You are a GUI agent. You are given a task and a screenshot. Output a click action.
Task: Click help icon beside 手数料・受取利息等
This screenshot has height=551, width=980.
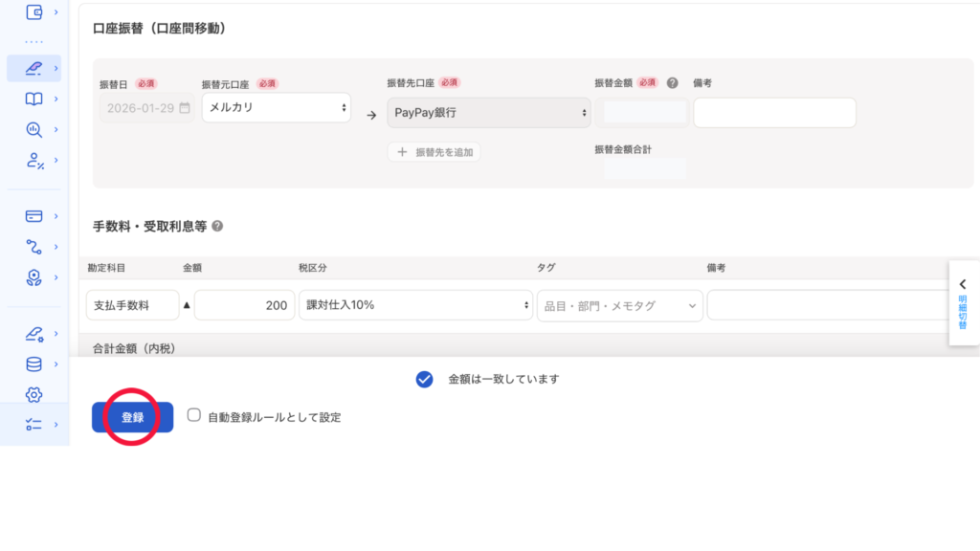[x=217, y=227]
